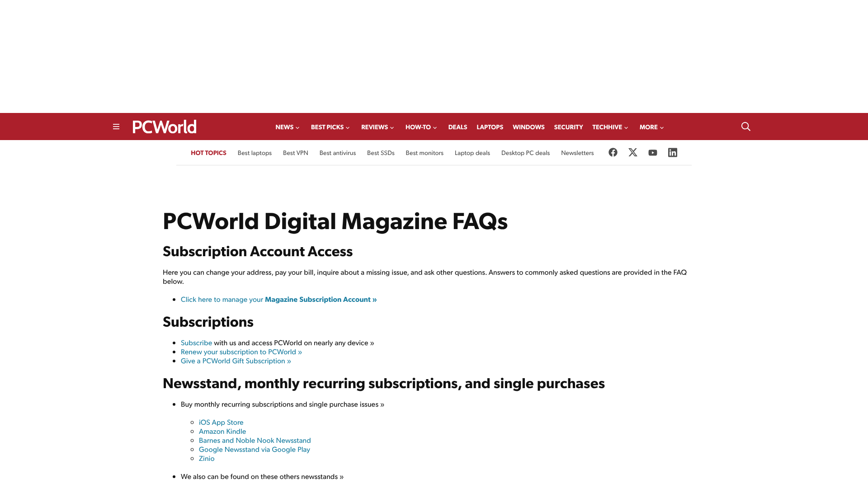
Task: Open the search magnifier icon
Action: pos(746,127)
